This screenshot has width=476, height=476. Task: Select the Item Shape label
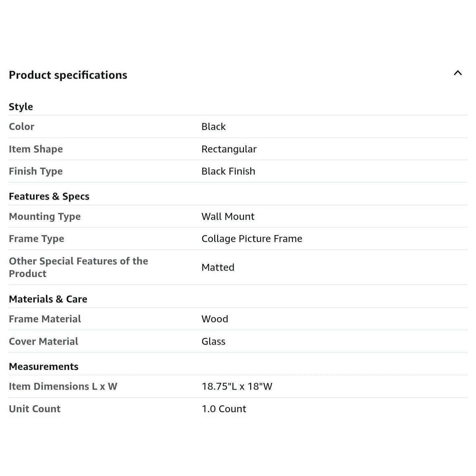point(36,149)
